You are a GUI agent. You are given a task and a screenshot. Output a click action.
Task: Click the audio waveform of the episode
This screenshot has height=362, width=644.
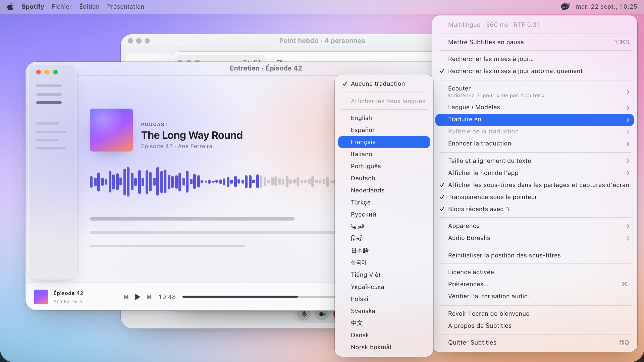tap(212, 182)
